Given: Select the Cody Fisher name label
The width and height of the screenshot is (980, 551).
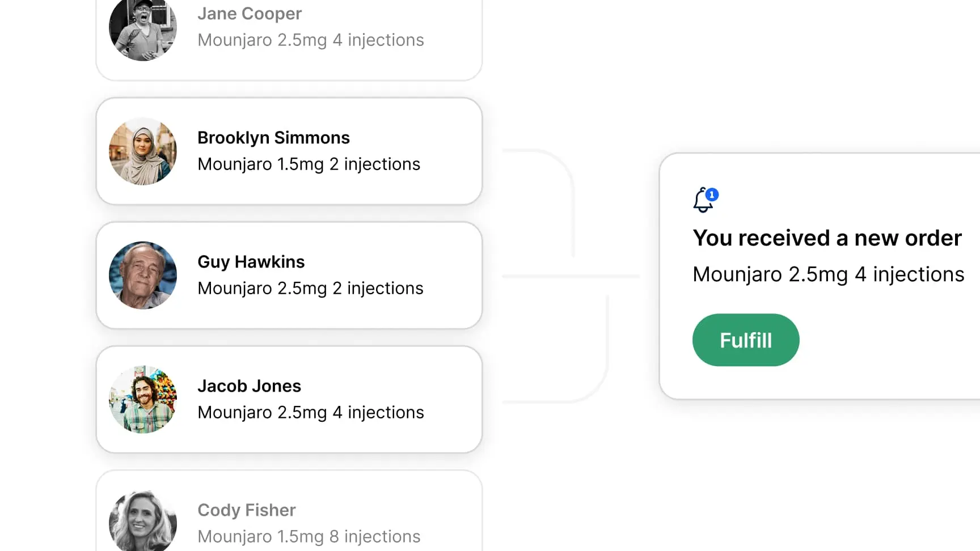Looking at the screenshot, I should (x=246, y=510).
